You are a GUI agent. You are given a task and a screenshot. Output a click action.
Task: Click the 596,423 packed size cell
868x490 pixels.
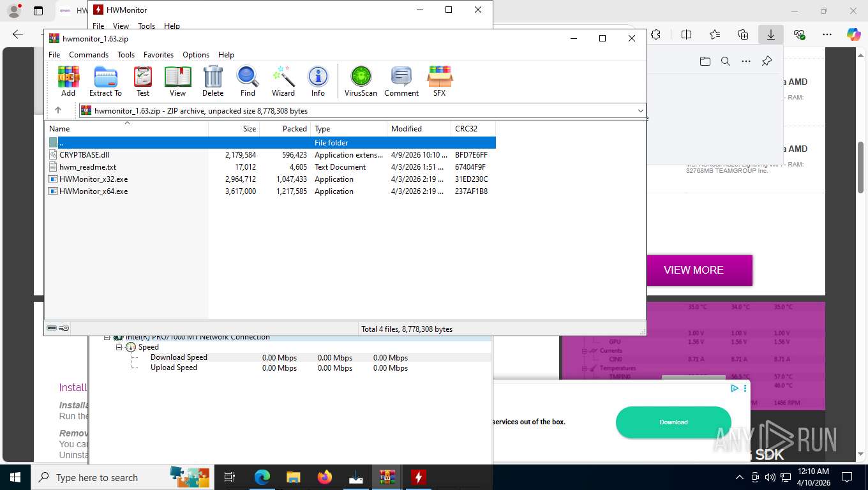click(294, 155)
